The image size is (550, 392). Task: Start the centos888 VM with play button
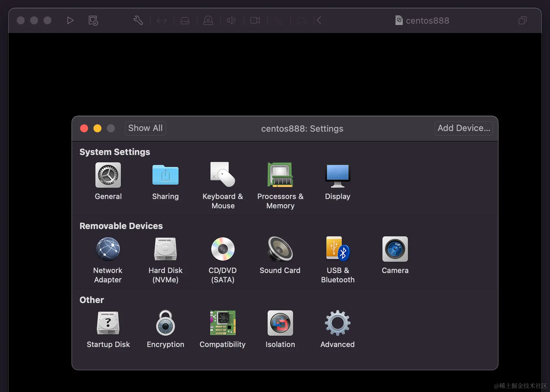coord(70,20)
